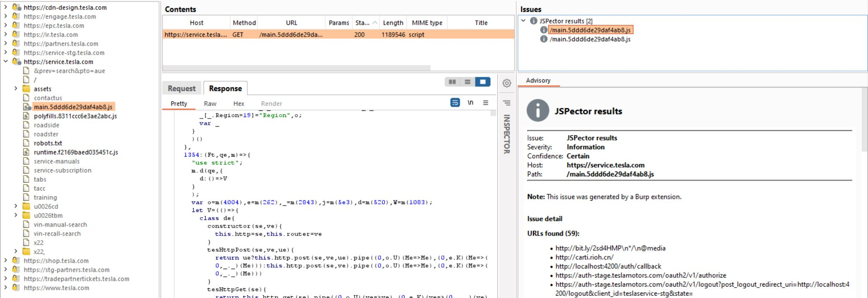Select main.5ddd6de29daf4ab8.js in site map
This screenshot has height=298, width=868.
click(73, 107)
